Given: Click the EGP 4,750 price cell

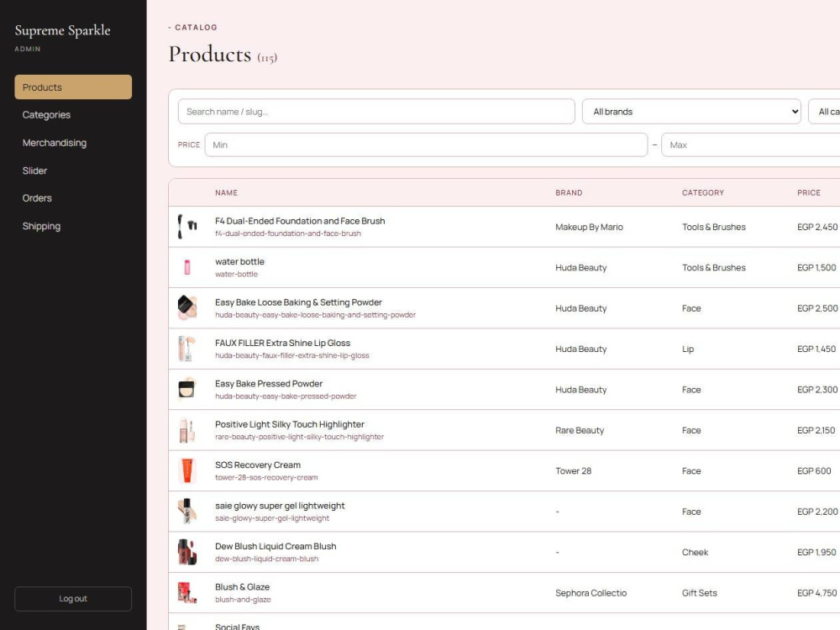Looking at the screenshot, I should click(x=816, y=593).
